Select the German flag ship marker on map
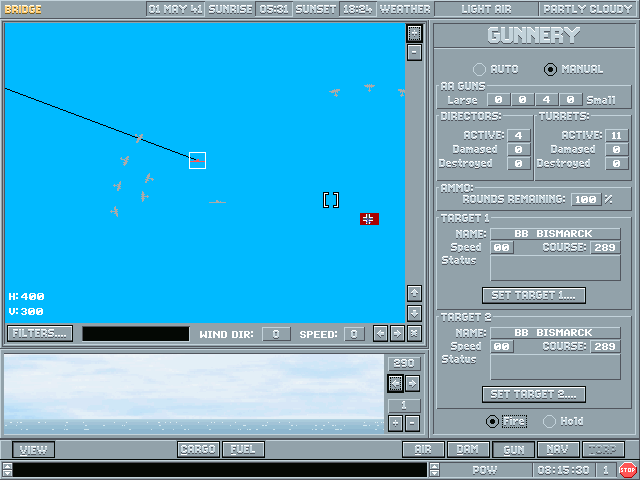Image resolution: width=640 pixels, height=480 pixels. [369, 219]
